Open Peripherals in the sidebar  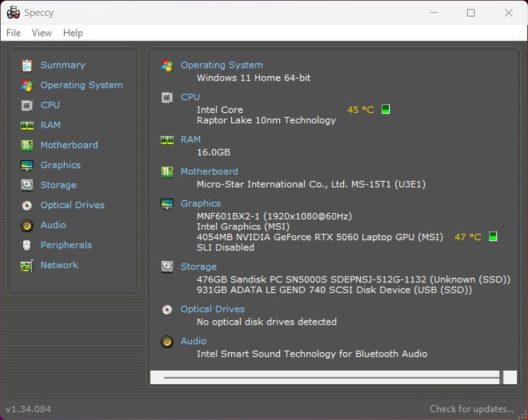coord(66,245)
